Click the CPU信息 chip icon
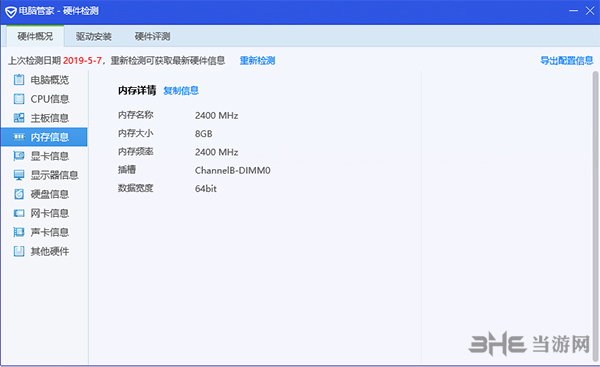This screenshot has width=600, height=367. (x=19, y=99)
